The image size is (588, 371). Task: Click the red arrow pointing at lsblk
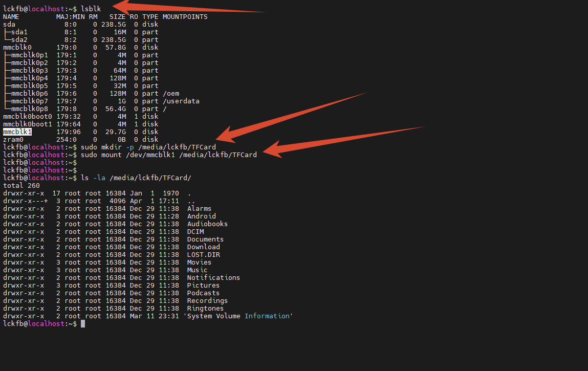click(x=184, y=8)
